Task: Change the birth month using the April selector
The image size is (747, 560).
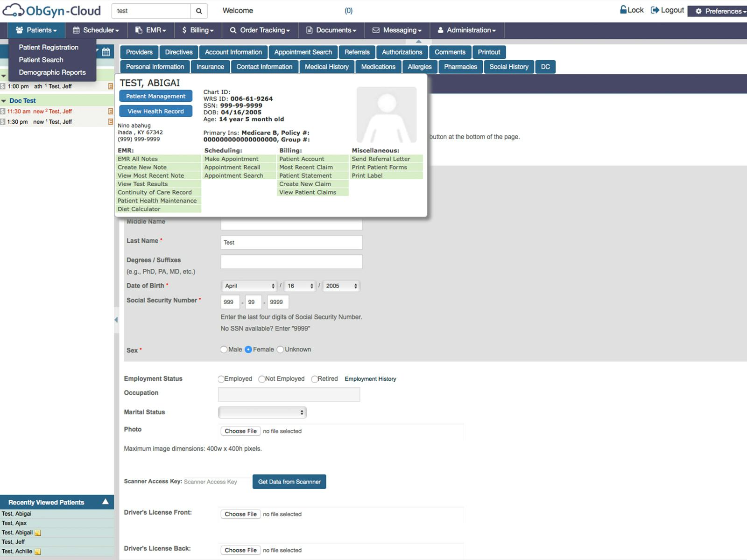Action: 249,286
